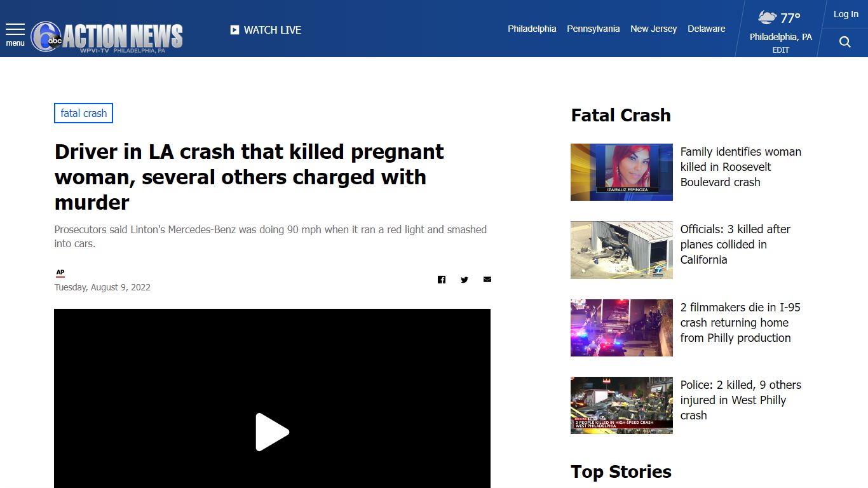Click the Prosecutors said summary text
Viewport: 868px width, 488px height.
[x=271, y=236]
